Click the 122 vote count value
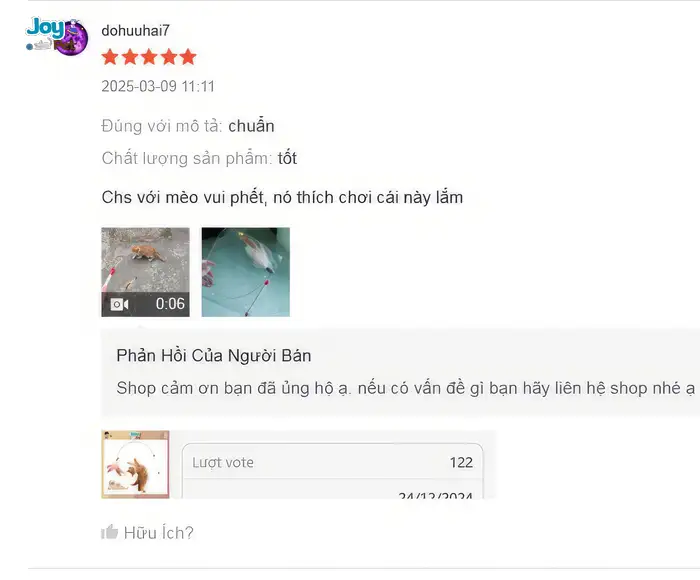Screen dimensions: 700x580 tap(461, 462)
